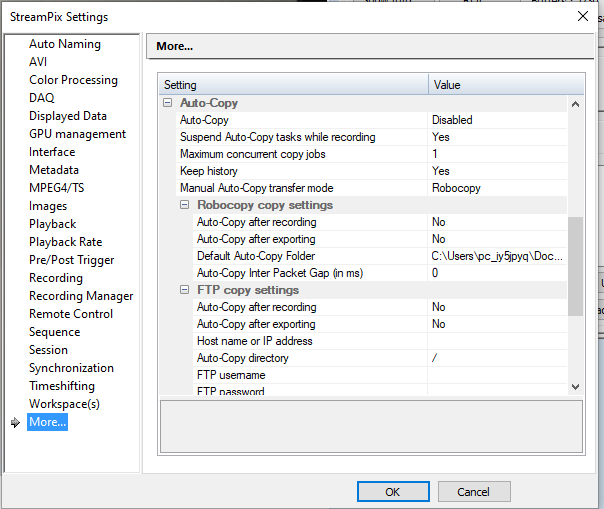Toggle Keep history value Yes

(x=495, y=171)
